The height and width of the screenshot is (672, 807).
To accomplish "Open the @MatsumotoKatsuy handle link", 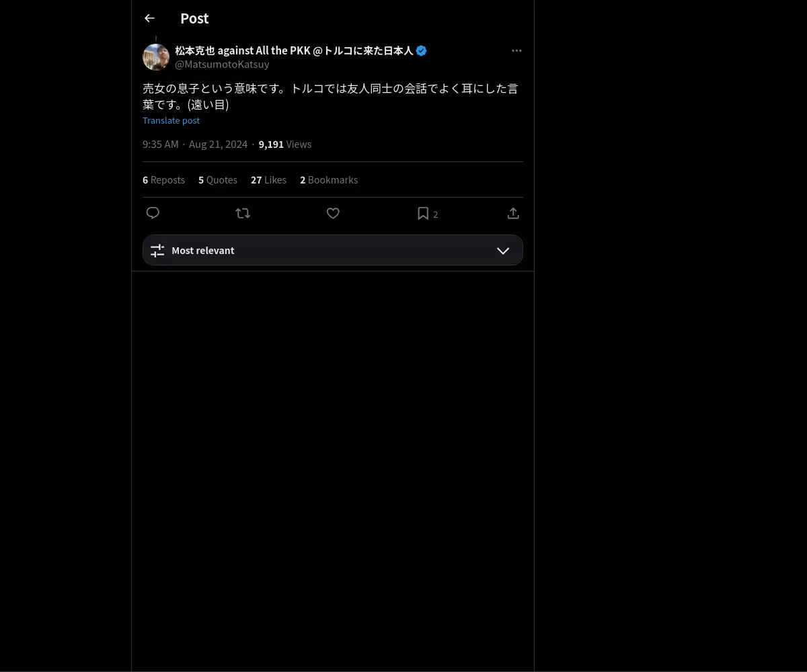I will tap(222, 65).
